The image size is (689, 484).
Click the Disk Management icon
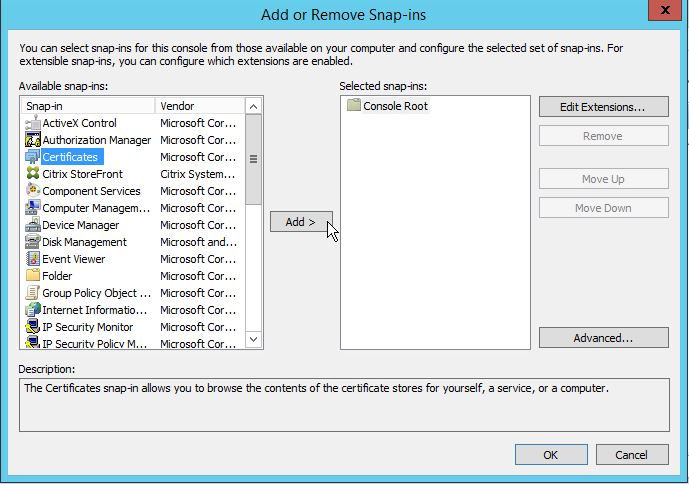point(33,242)
